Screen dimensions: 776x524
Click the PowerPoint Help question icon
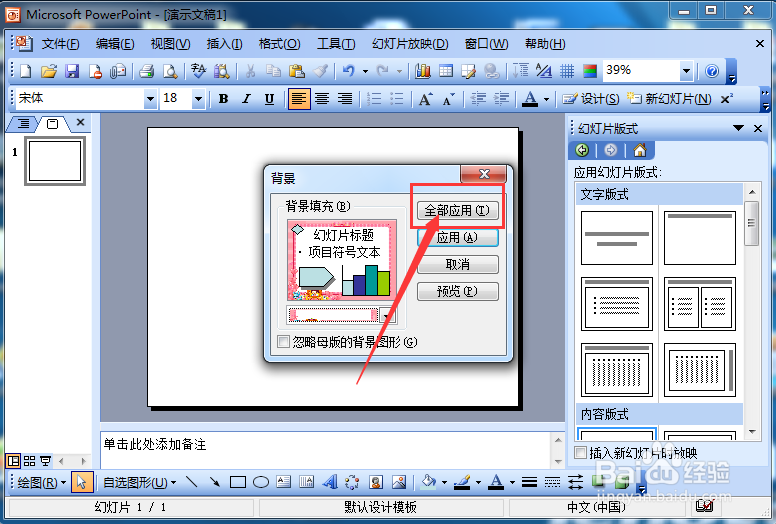(x=712, y=72)
